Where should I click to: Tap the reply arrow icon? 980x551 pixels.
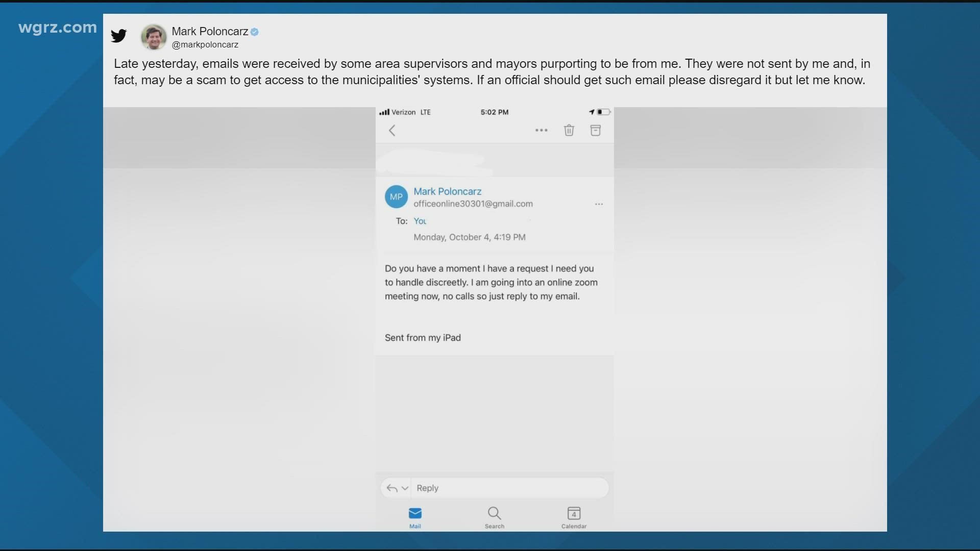[x=391, y=488]
